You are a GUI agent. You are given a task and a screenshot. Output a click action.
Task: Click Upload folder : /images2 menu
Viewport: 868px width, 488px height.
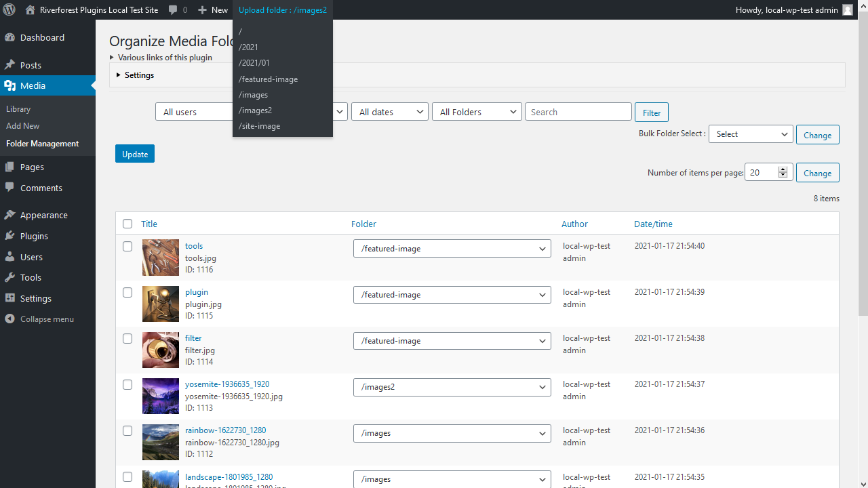click(x=283, y=10)
